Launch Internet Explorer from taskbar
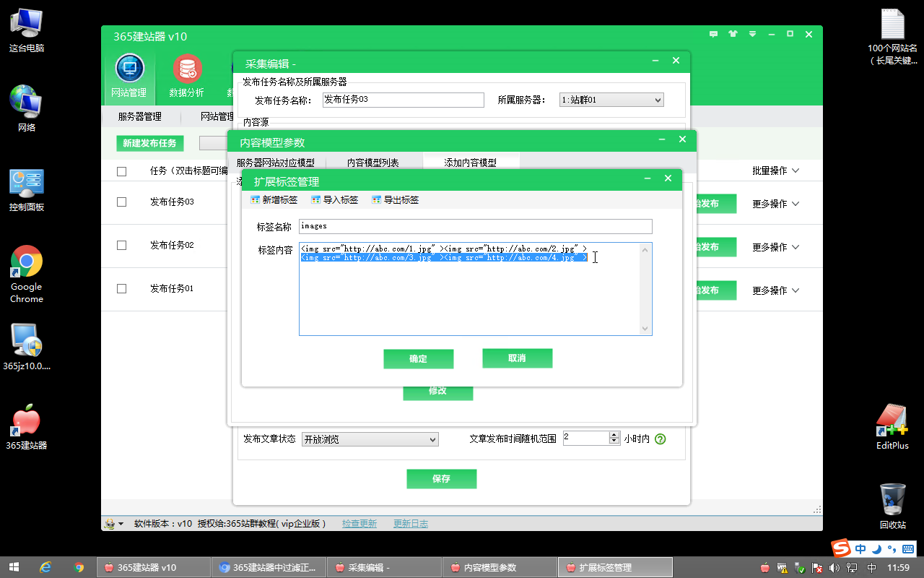The height and width of the screenshot is (578, 924). pos(45,567)
